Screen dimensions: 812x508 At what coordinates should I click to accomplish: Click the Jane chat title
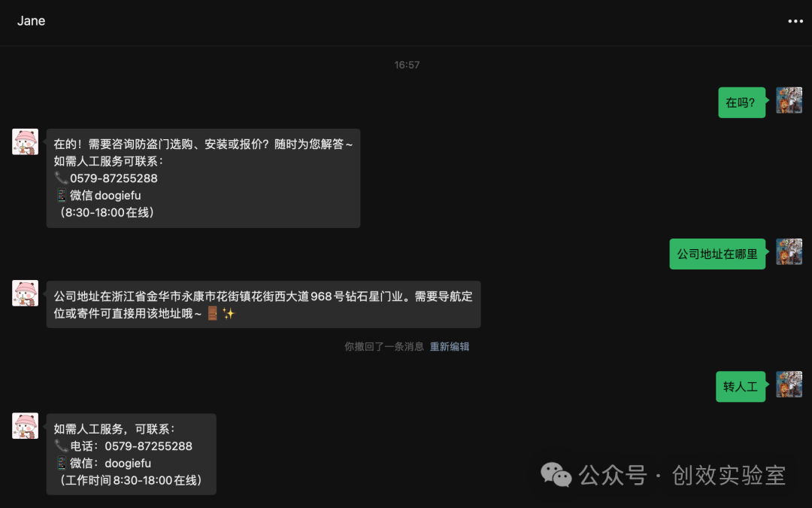[31, 21]
